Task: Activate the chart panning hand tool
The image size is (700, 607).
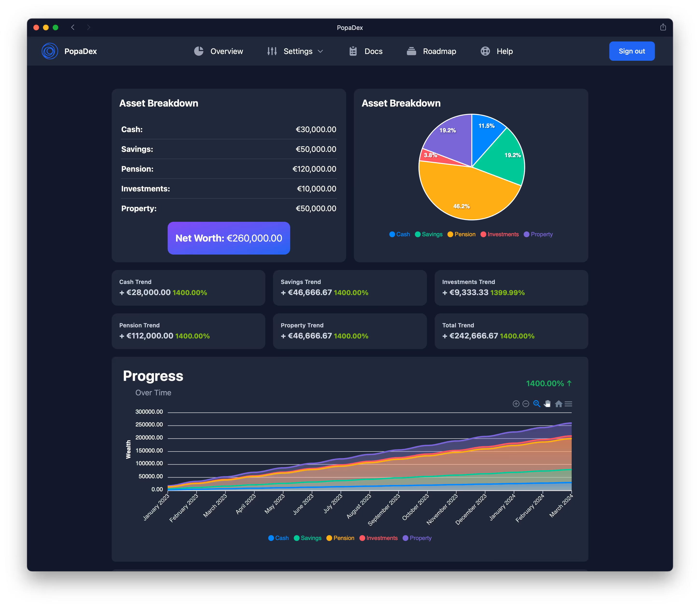Action: click(547, 404)
